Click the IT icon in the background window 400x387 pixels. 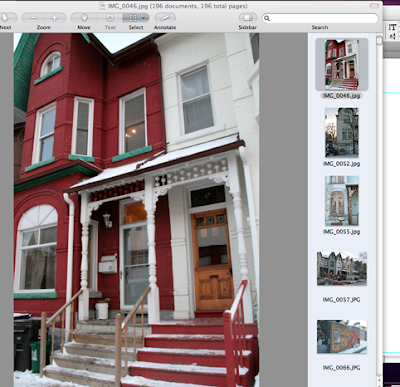pyautogui.click(x=392, y=28)
